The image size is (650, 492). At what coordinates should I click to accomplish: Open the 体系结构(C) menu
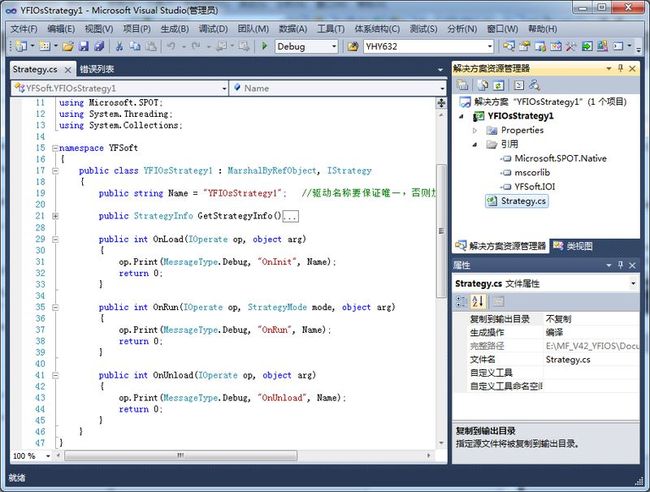tap(377, 29)
